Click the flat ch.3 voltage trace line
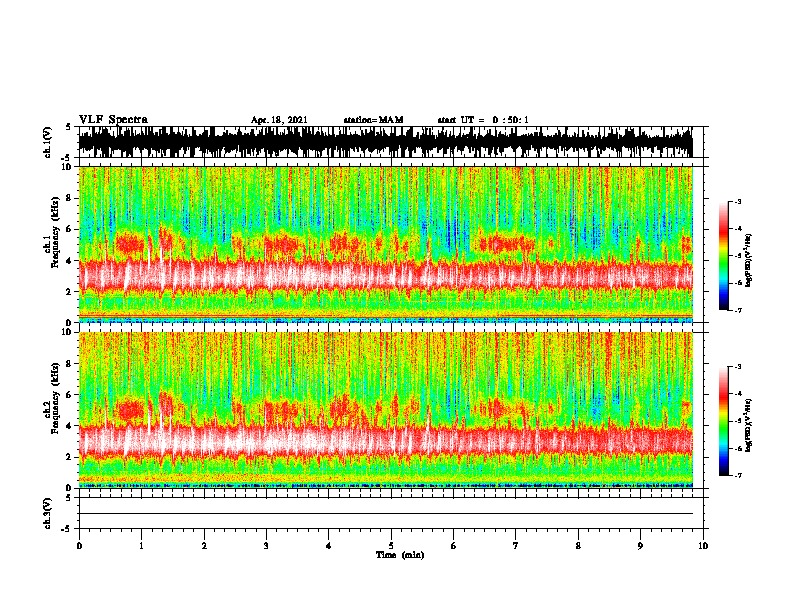 click(385, 514)
